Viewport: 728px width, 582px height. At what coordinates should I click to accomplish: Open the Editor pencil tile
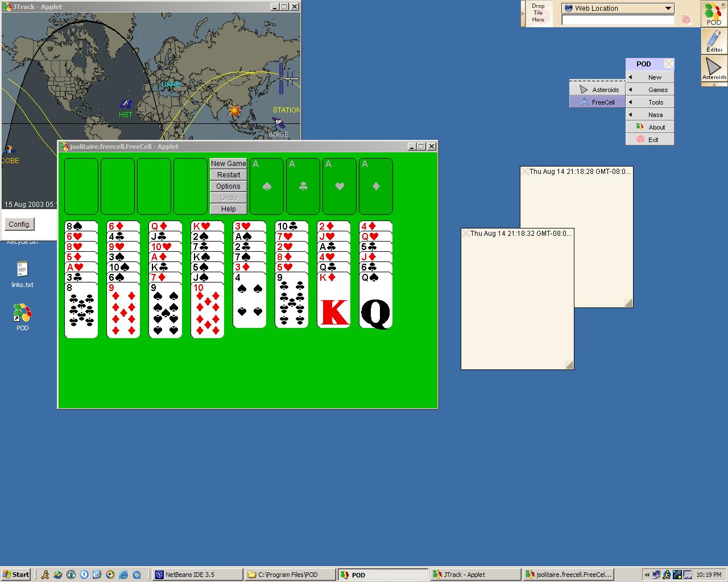tap(714, 41)
